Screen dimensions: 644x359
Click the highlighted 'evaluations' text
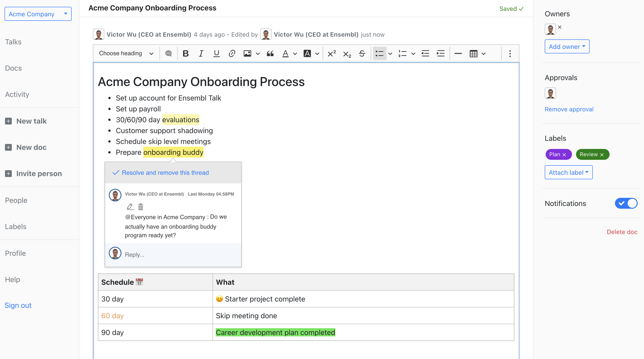point(181,120)
